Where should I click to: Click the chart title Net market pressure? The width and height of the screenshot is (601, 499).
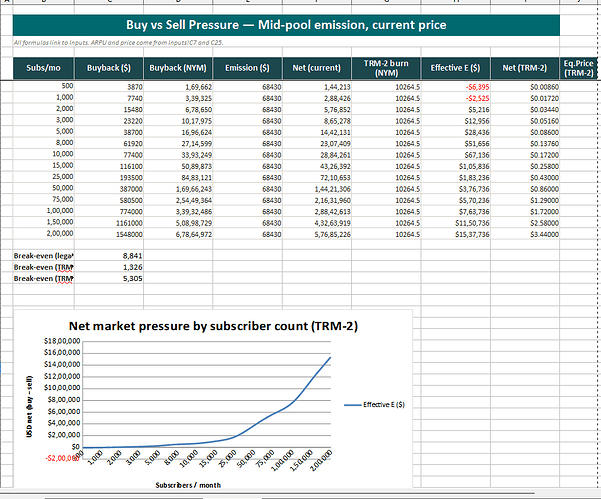tap(213, 326)
